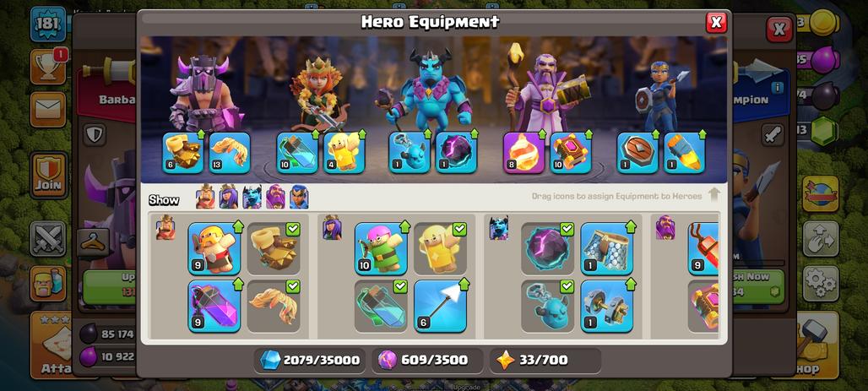Toggle the Grand Warden show filter

[x=275, y=197]
